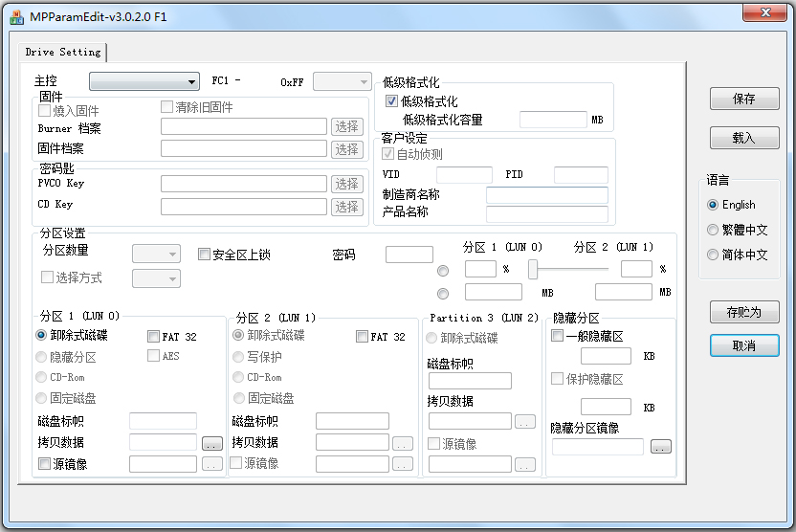Select the percentage partition size radio button

pos(443,271)
